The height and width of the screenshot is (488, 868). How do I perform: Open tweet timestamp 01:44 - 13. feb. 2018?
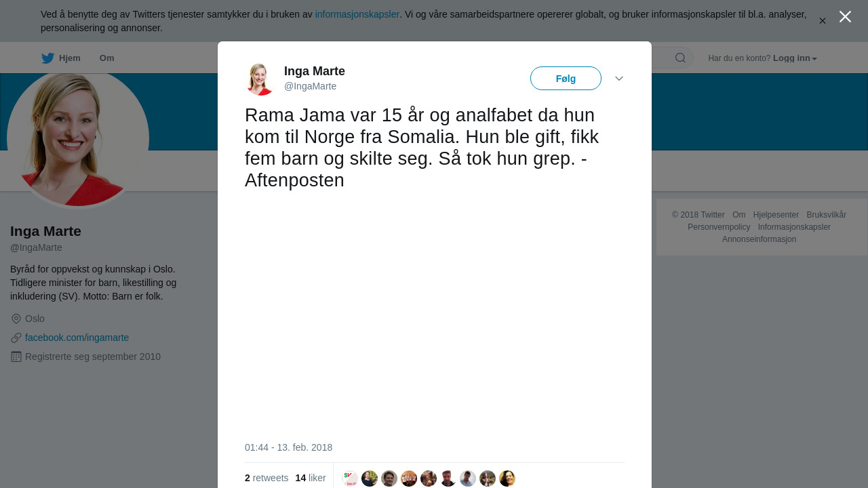(x=288, y=447)
